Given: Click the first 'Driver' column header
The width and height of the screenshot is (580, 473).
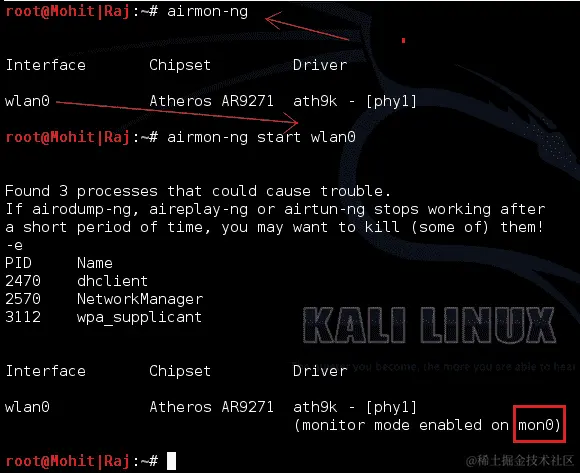Looking at the screenshot, I should (x=320, y=65).
